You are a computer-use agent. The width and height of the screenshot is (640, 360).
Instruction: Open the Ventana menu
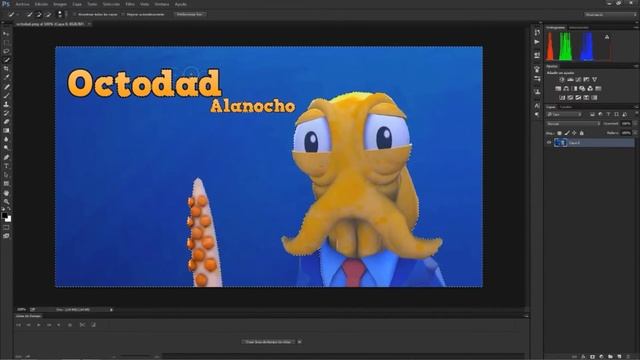click(x=162, y=4)
